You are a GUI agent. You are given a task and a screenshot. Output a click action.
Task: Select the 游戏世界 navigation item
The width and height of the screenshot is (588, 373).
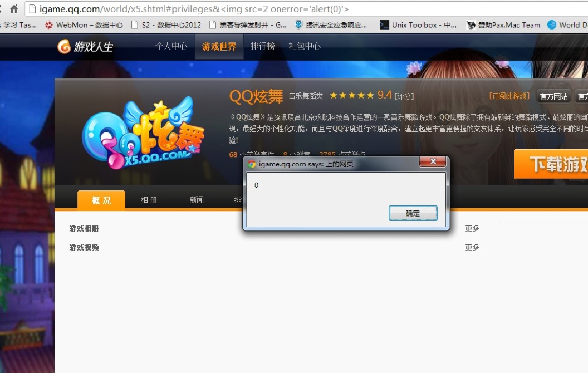(219, 47)
